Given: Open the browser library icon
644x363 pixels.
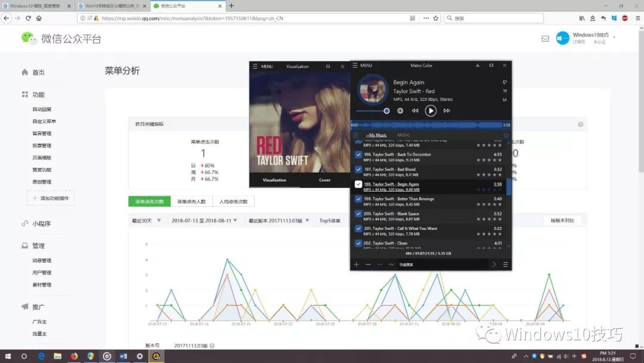Looking at the screenshot, I should (x=582, y=18).
